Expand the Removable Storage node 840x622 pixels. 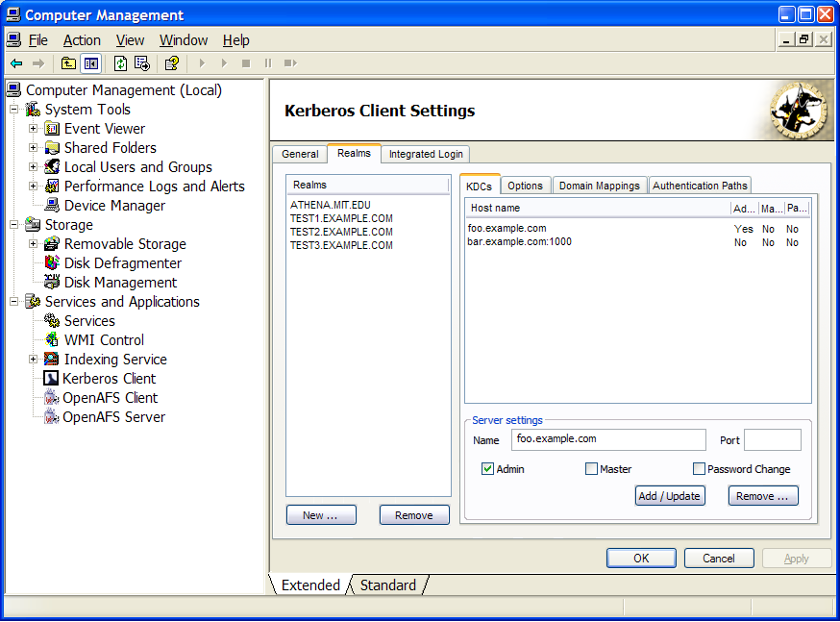[34, 244]
